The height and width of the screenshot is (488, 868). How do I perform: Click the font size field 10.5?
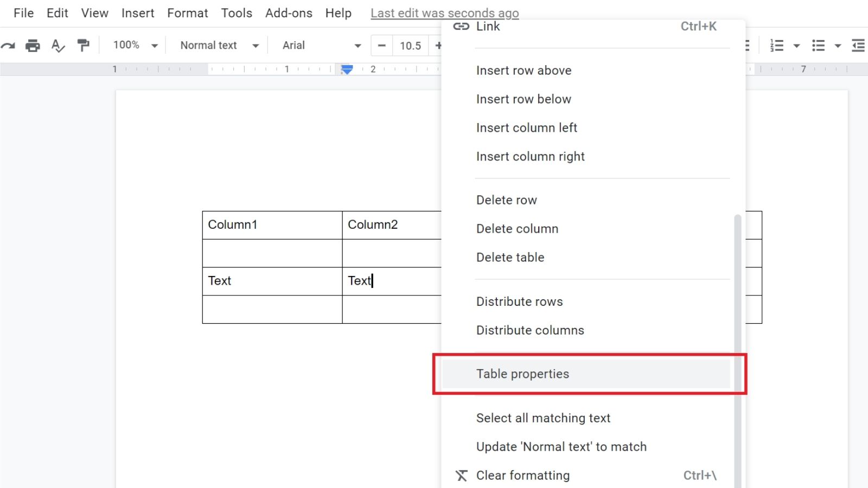410,46
